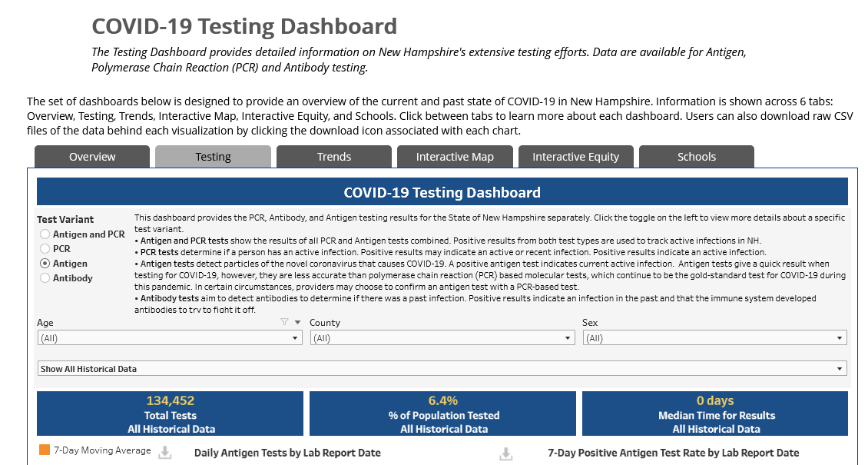The image size is (868, 465).
Task: Click the Age filter funnel icon
Action: click(284, 322)
